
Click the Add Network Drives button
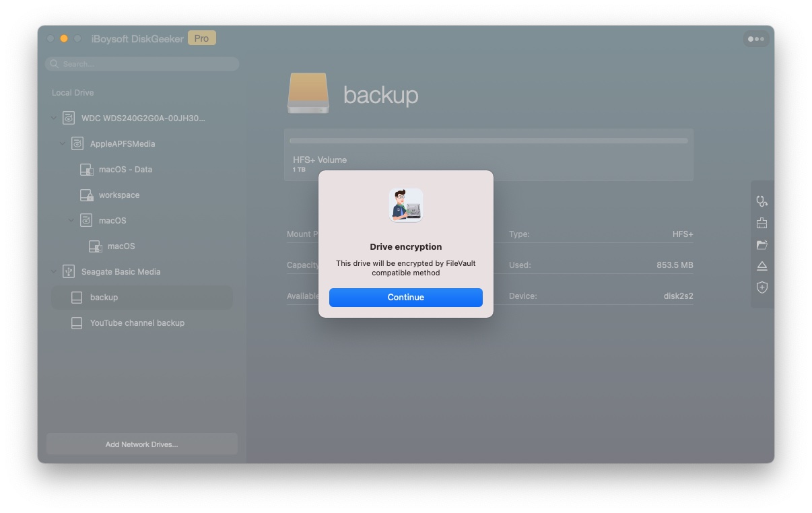point(141,444)
